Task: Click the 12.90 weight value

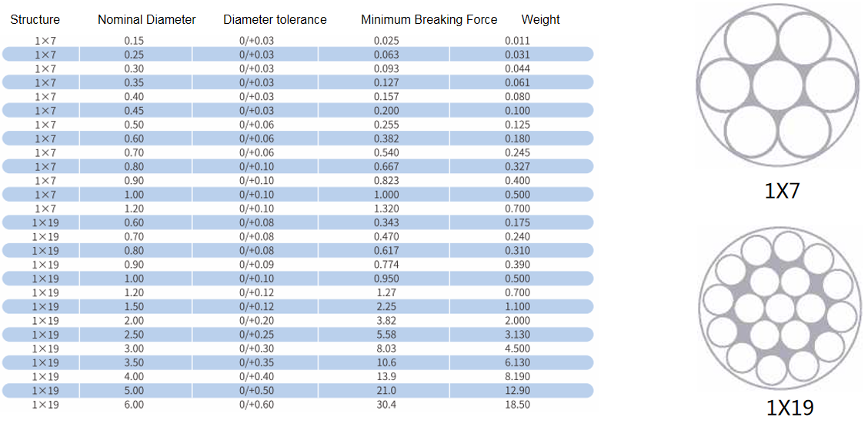Action: coord(518,391)
